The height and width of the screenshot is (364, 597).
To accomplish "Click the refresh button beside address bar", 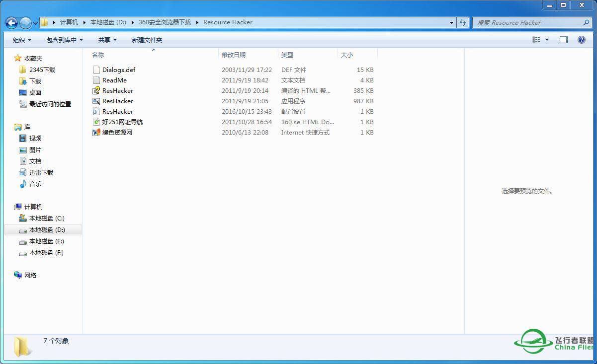I will (x=463, y=22).
